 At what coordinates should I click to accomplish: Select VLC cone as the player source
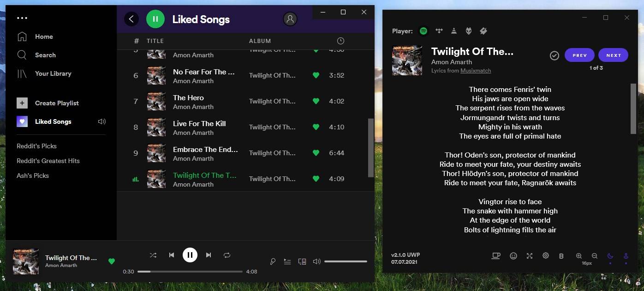pos(454,31)
